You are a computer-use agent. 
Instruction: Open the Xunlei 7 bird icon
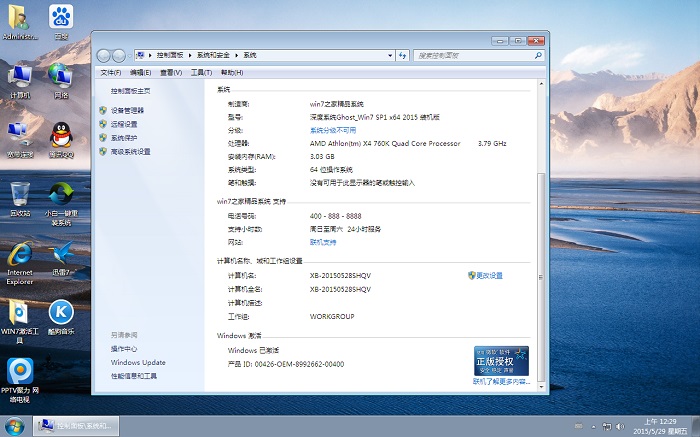pyautogui.click(x=61, y=254)
